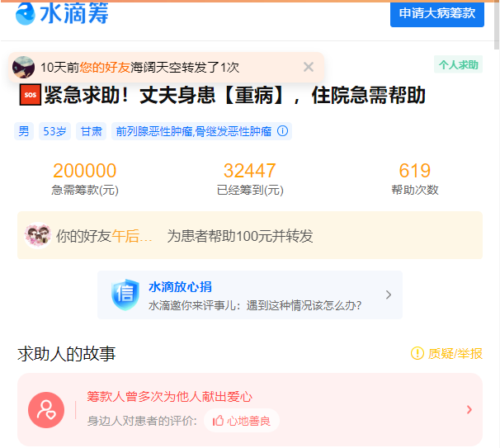Screen dimensions: 500x448
Task: Click the 水滴筹 logo icon
Action: 26,13
